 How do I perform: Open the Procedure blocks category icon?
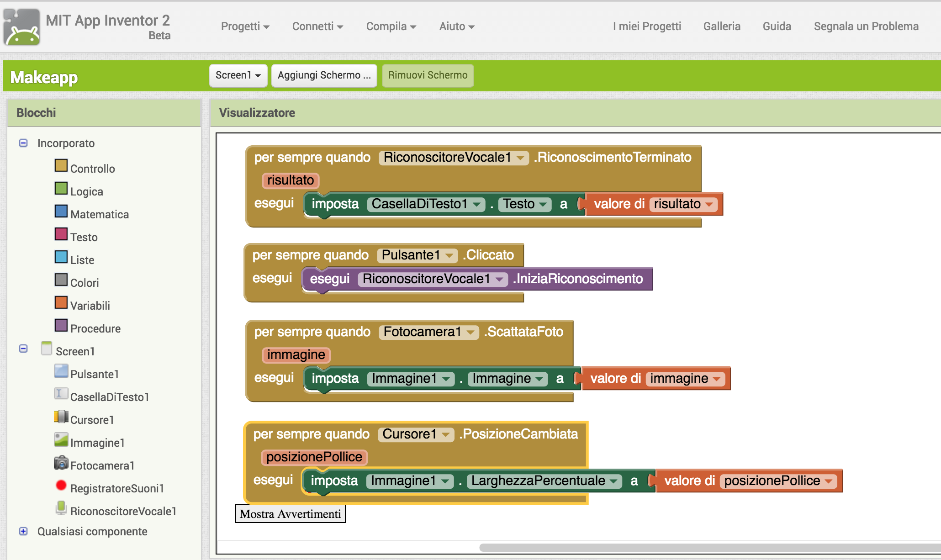61,325
